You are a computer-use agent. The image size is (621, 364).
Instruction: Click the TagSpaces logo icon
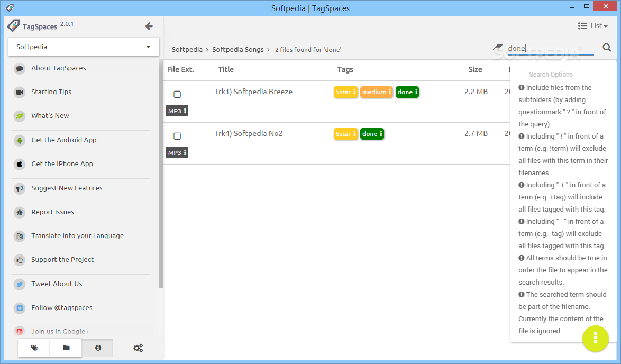[x=13, y=26]
